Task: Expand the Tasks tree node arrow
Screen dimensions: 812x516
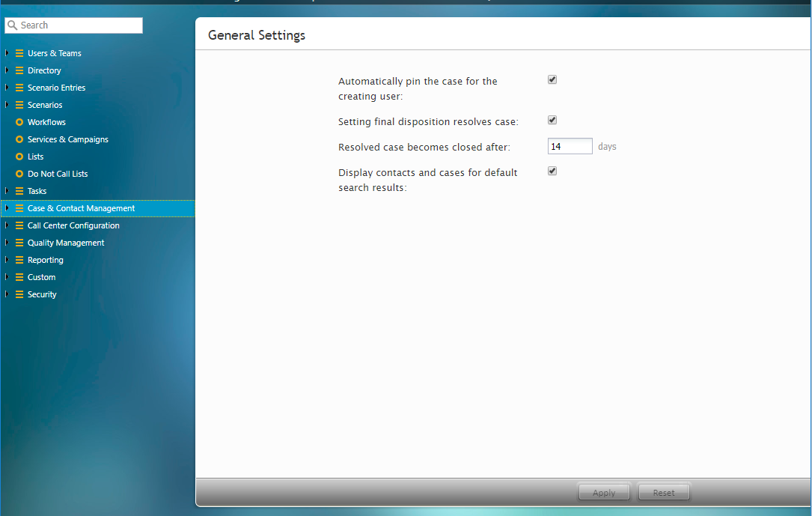Action: click(7, 191)
